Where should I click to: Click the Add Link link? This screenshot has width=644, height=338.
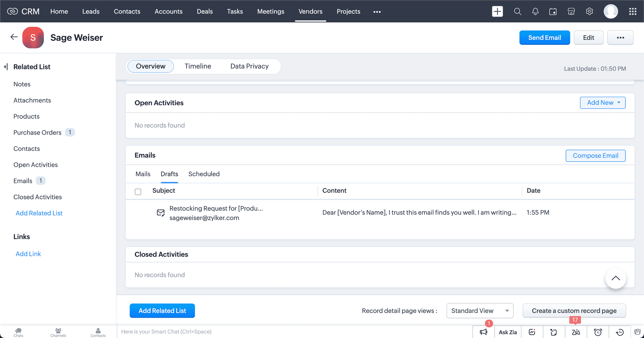click(28, 254)
